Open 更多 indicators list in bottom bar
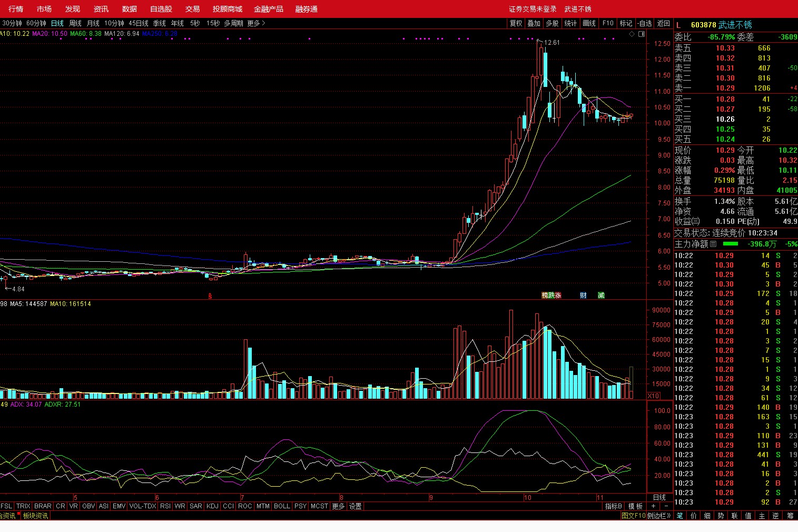Screen dimensions: 798x532 click(338, 506)
